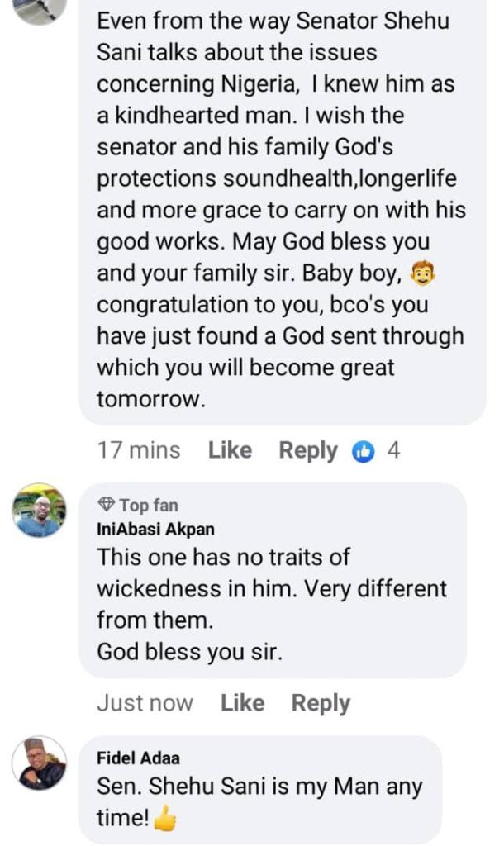Click the blue like reaction icon
This screenshot has height=846, width=504.
[363, 451]
